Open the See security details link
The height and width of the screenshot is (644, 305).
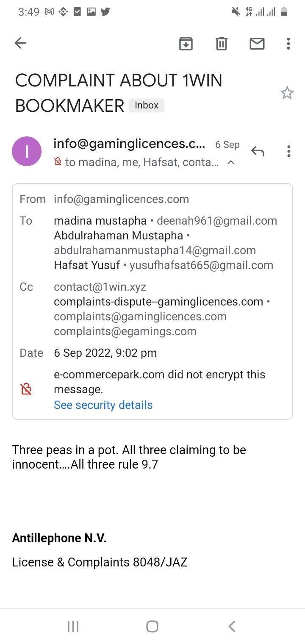point(103,405)
